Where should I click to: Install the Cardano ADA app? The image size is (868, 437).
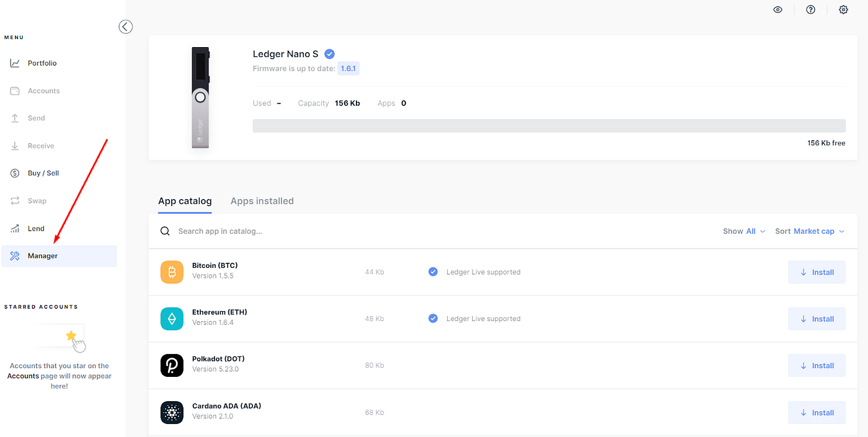817,412
